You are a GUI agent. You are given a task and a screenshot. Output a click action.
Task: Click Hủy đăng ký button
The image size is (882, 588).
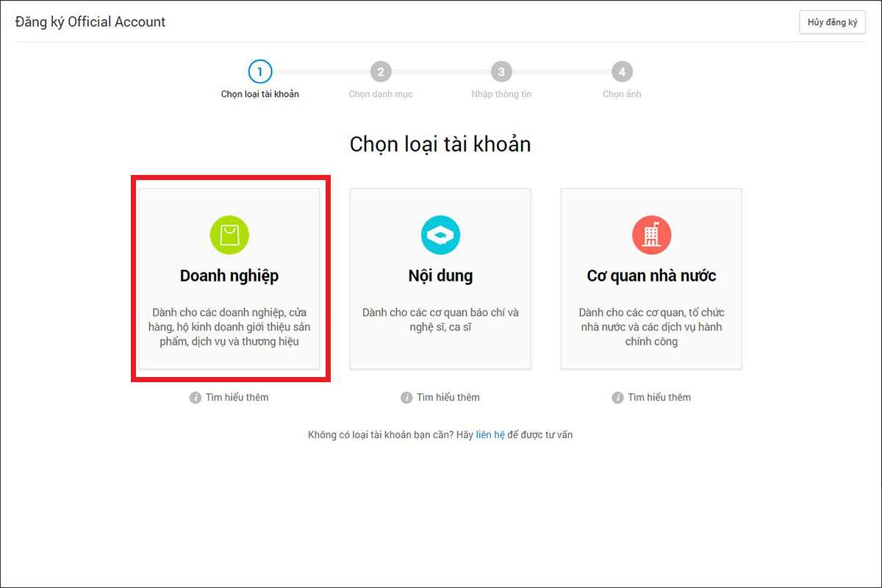coord(832,23)
